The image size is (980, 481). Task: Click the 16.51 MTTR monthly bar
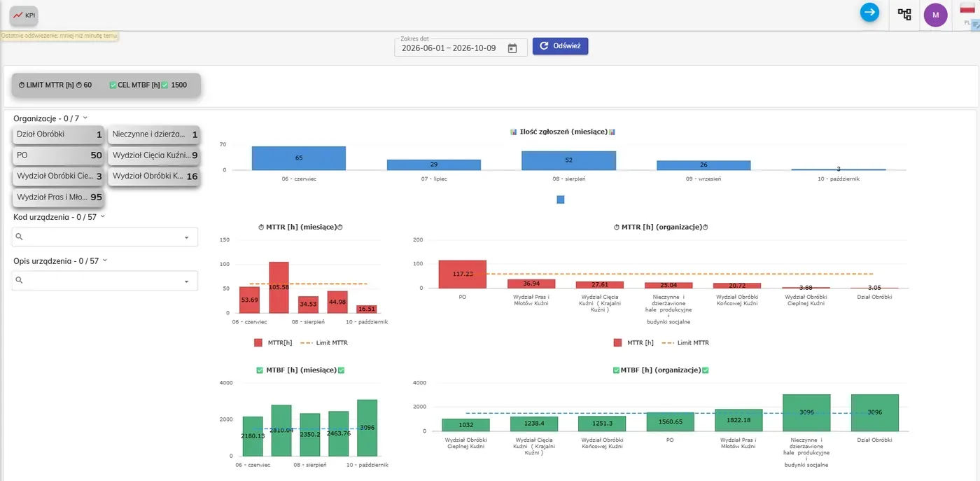pyautogui.click(x=367, y=309)
